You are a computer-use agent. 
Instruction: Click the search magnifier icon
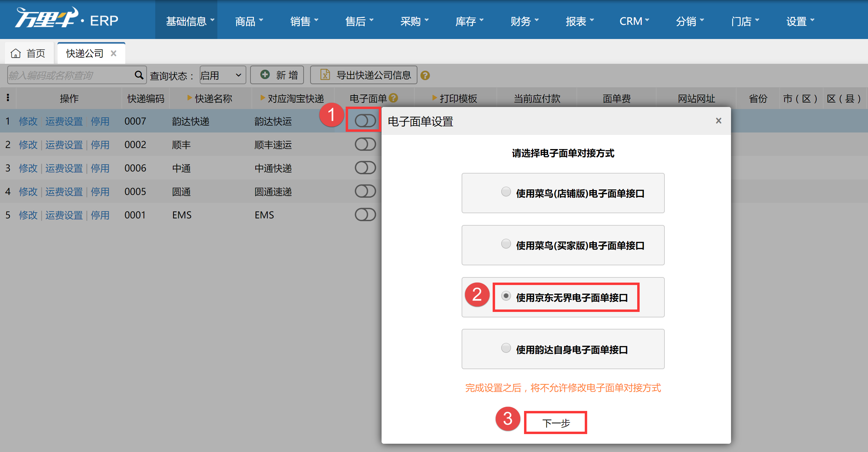point(139,75)
